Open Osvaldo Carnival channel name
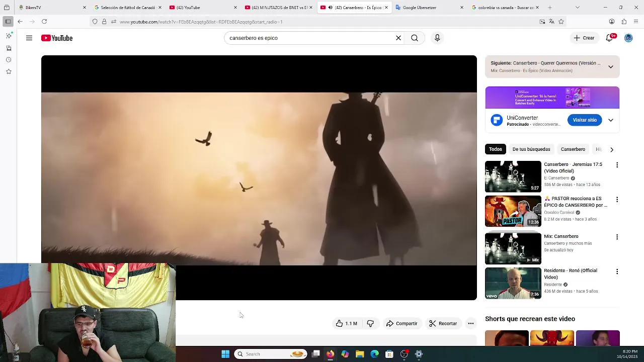 [559, 213]
